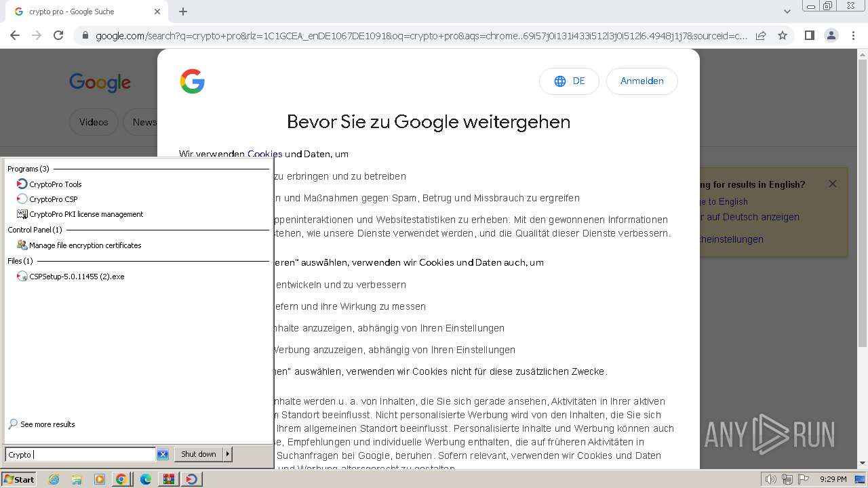Click the 9:29 PM clock
Image resolution: width=868 pixels, height=488 pixels.
click(x=833, y=479)
